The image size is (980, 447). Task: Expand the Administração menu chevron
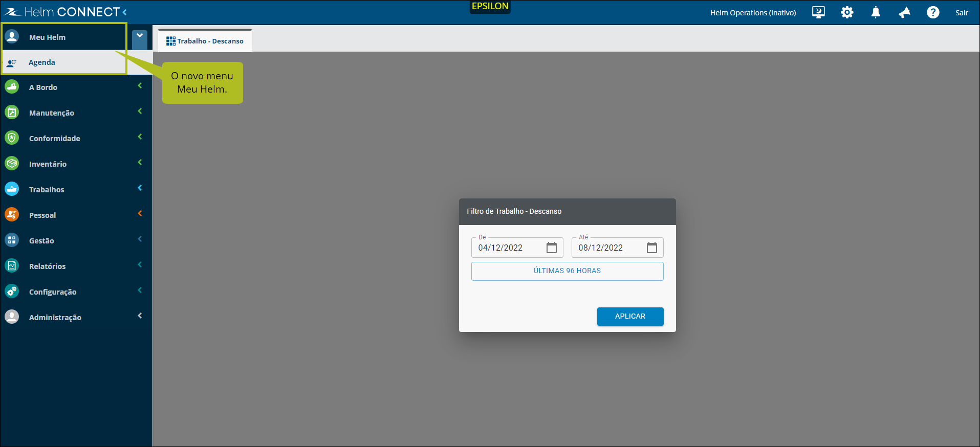pyautogui.click(x=140, y=316)
